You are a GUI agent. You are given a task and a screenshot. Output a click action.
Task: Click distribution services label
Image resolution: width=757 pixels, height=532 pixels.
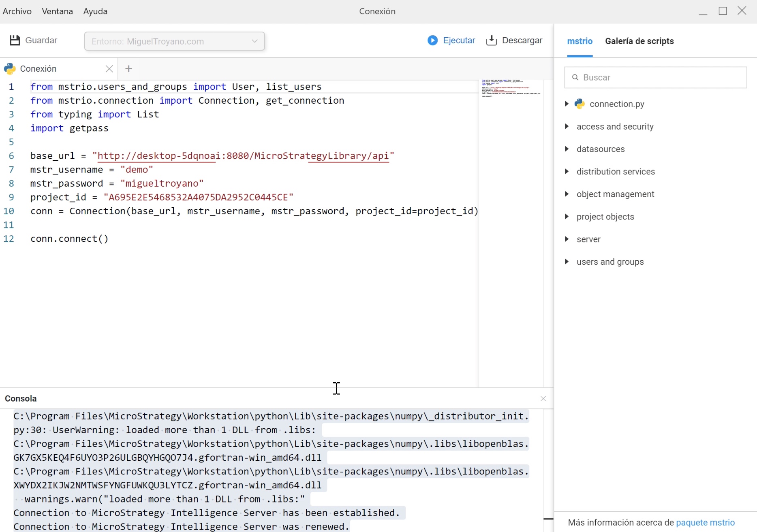pos(616,172)
